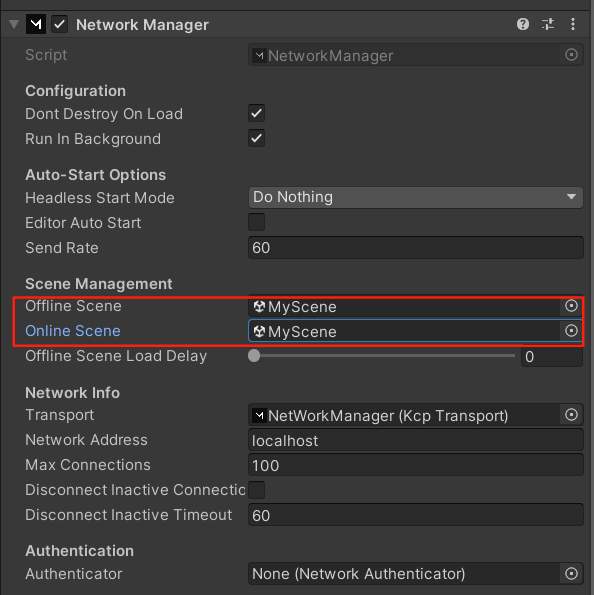Screen dimensions: 594x595
Task: Enable Editor Auto Start checkbox
Action: [257, 222]
